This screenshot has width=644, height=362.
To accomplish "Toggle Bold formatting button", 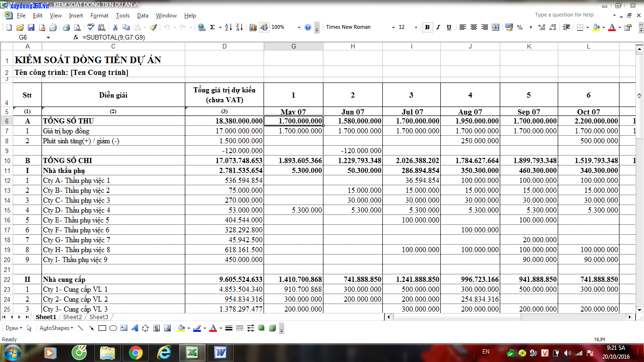I will tap(427, 27).
